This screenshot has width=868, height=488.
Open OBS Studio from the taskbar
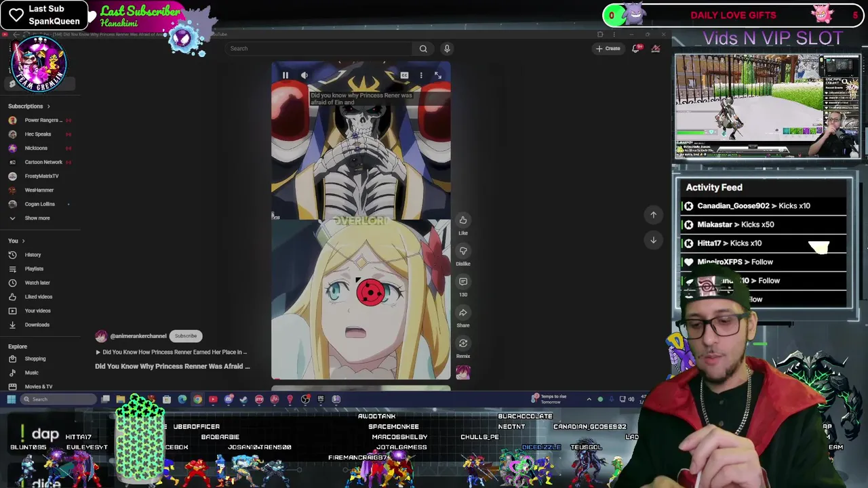coord(305,399)
